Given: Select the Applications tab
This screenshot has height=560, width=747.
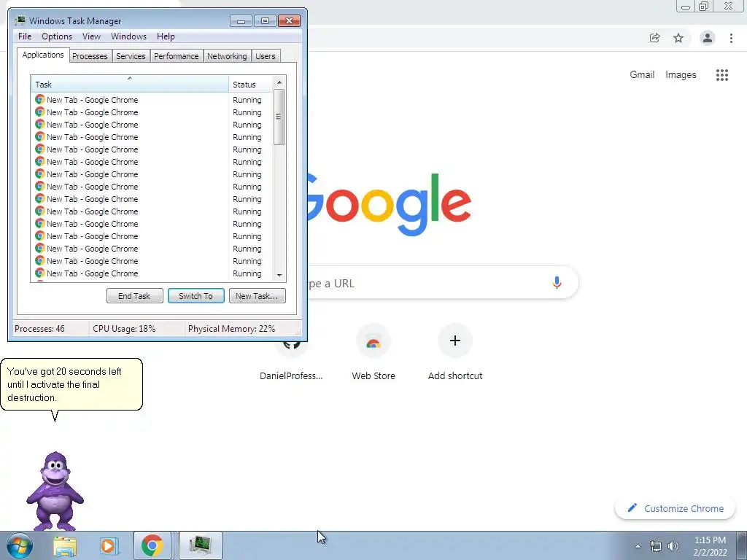Looking at the screenshot, I should tap(43, 55).
